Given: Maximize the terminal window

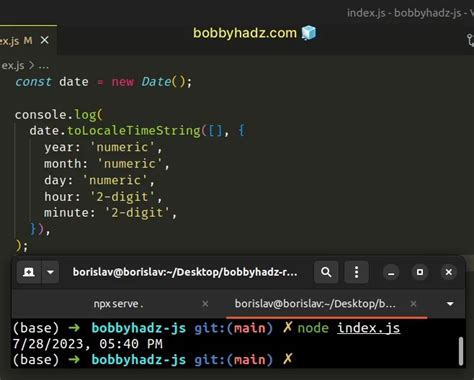Looking at the screenshot, I should (420, 272).
